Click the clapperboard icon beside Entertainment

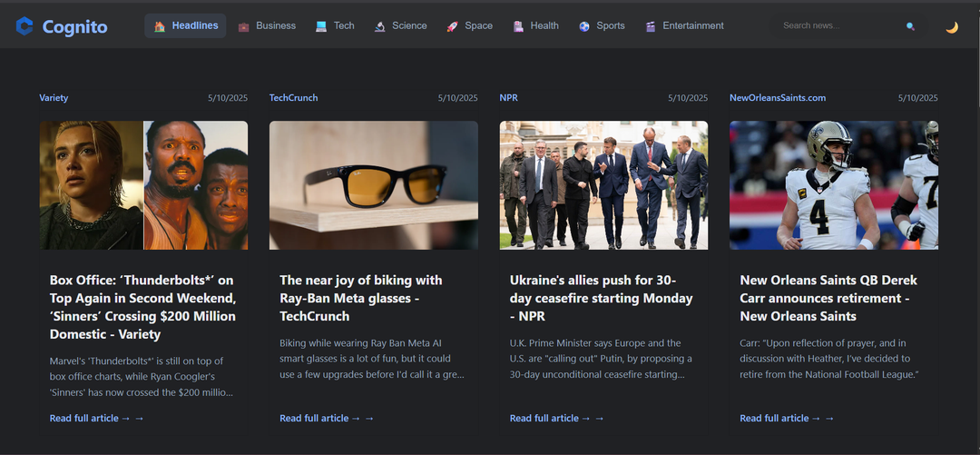[x=651, y=26]
